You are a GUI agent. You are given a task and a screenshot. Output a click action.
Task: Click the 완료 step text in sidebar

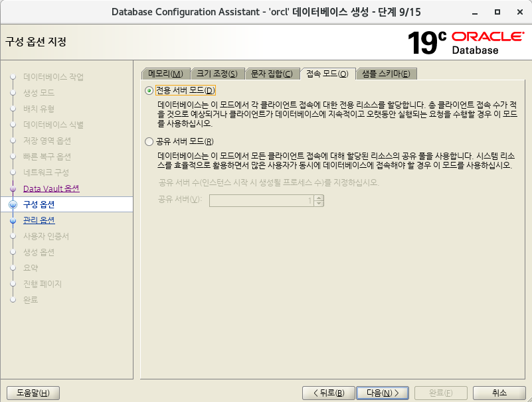tap(31, 300)
